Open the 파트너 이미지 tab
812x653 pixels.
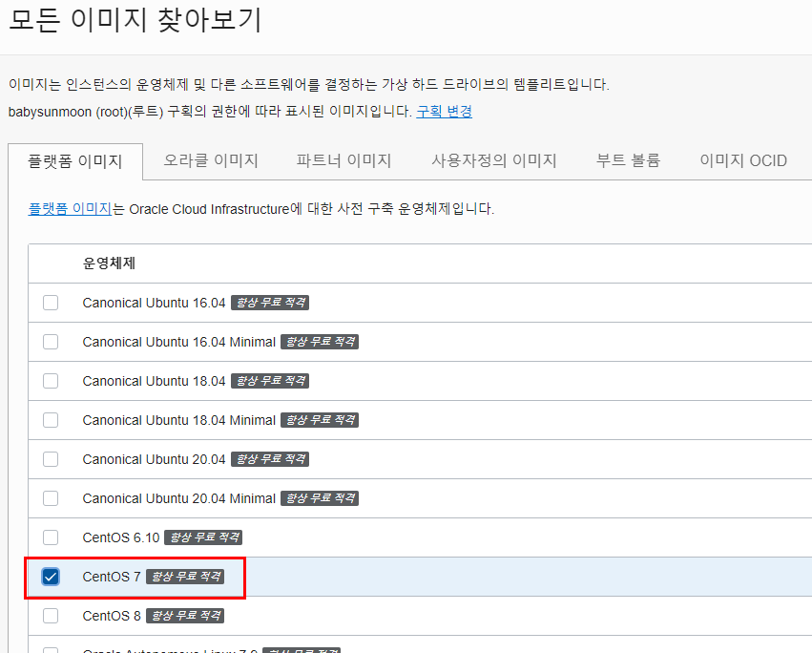[x=344, y=160]
